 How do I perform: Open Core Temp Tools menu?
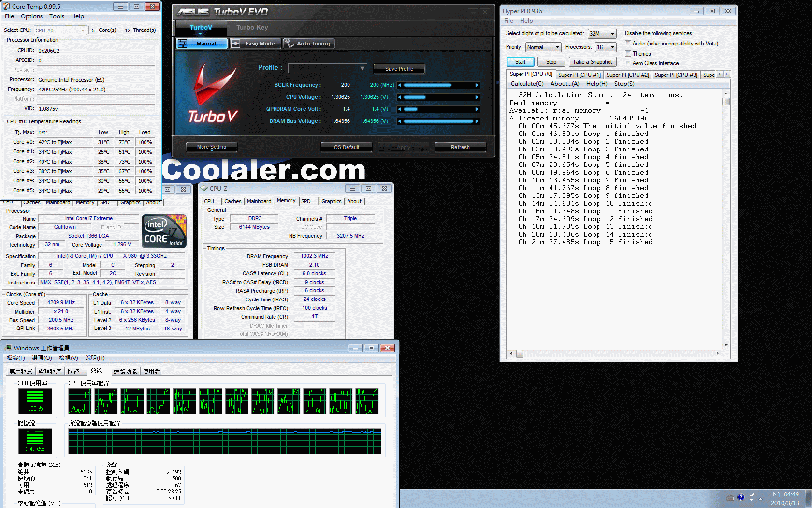point(57,16)
